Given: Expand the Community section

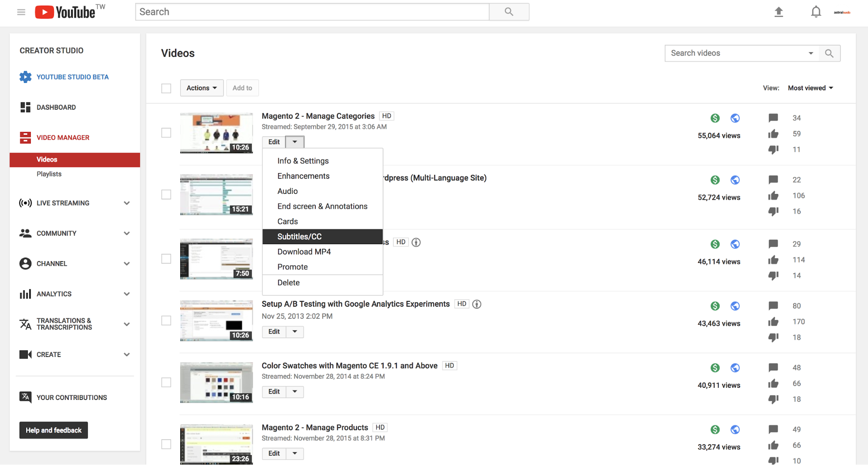Looking at the screenshot, I should point(126,233).
